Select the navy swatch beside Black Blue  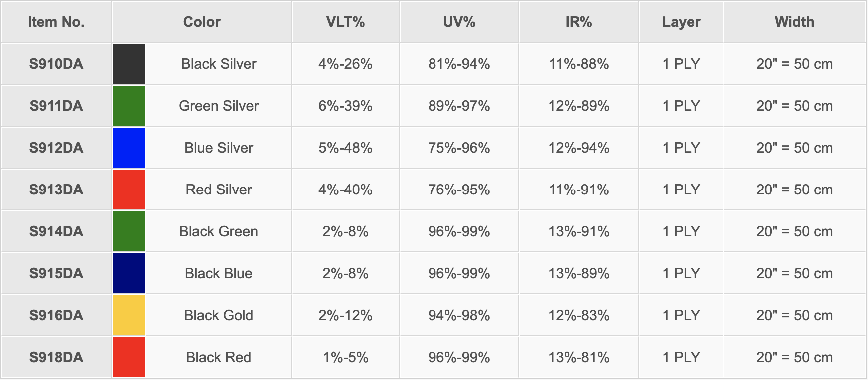[129, 273]
